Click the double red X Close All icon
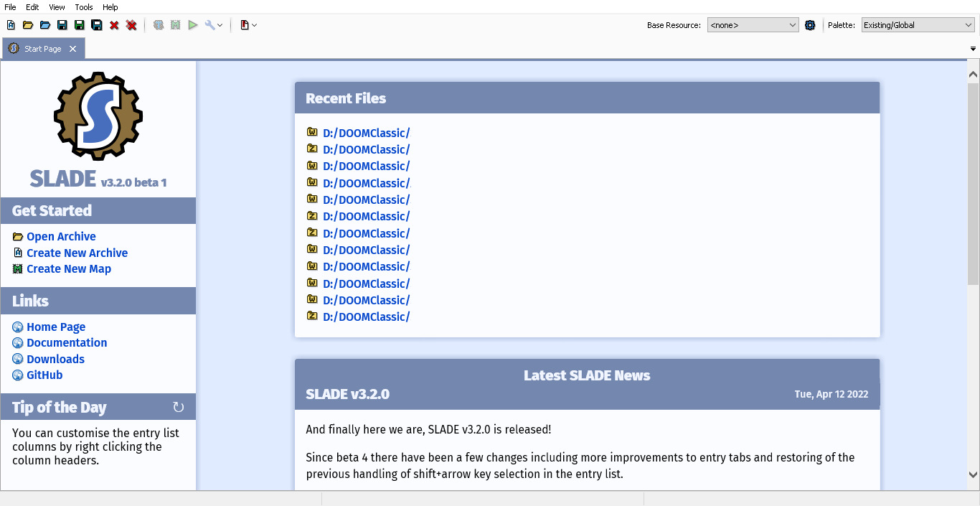980x506 pixels. [131, 25]
